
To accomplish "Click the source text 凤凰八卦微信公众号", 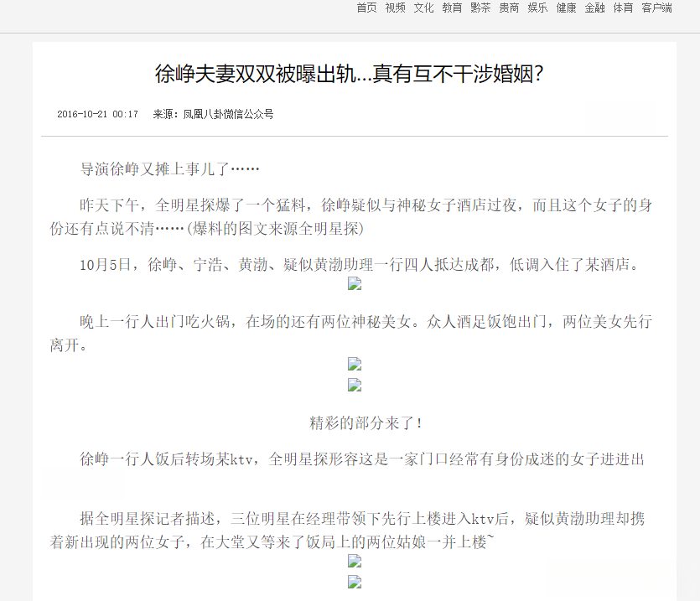I will pos(228,114).
